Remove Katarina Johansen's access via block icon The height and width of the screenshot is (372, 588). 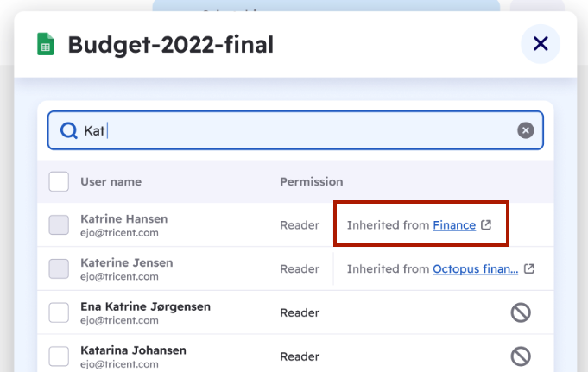pyautogui.click(x=521, y=356)
